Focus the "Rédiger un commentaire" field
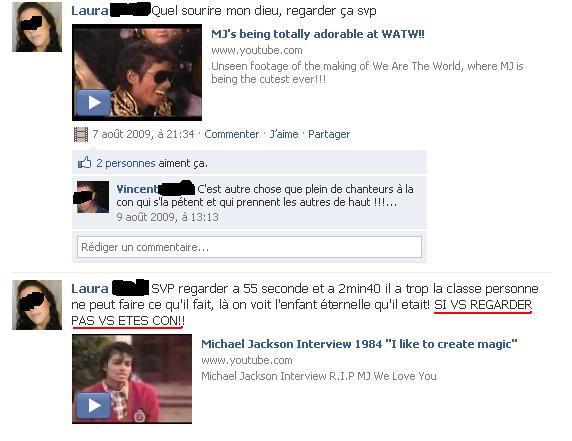Viewport: 572px width, 441px height. click(x=249, y=247)
